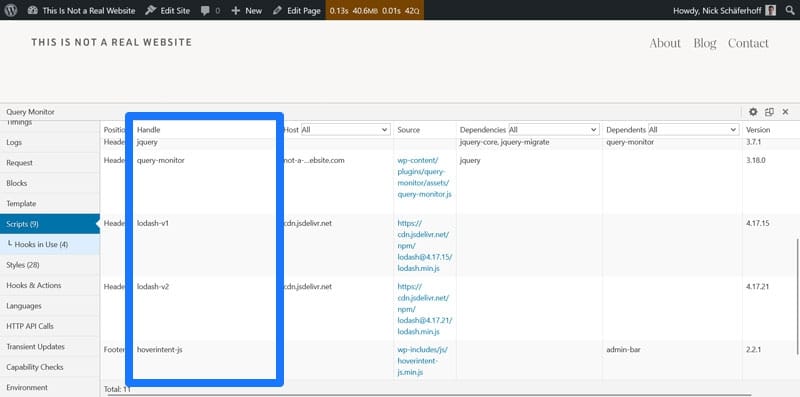Select Styles (28) panel
Screen dimensions: 800x397
[50, 265]
